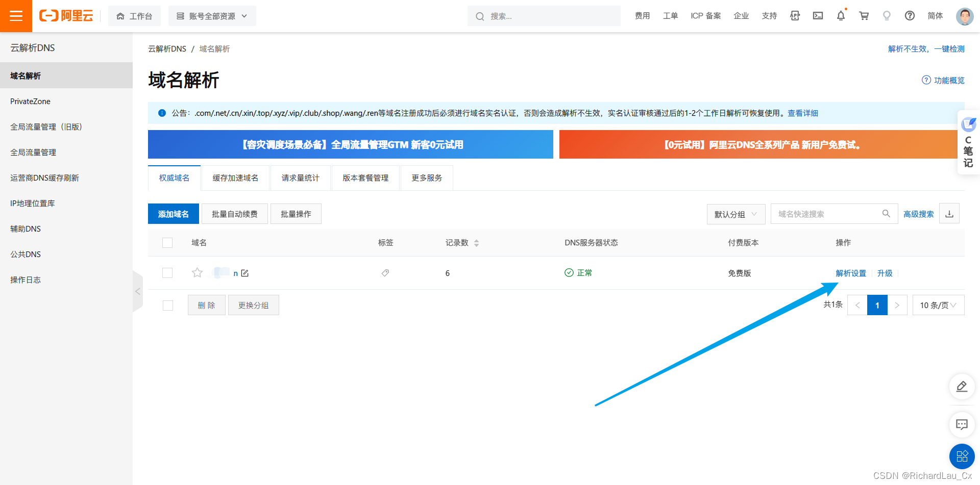The height and width of the screenshot is (485, 980).
Task: Click the lightbulb tips icon
Action: click(x=887, y=16)
